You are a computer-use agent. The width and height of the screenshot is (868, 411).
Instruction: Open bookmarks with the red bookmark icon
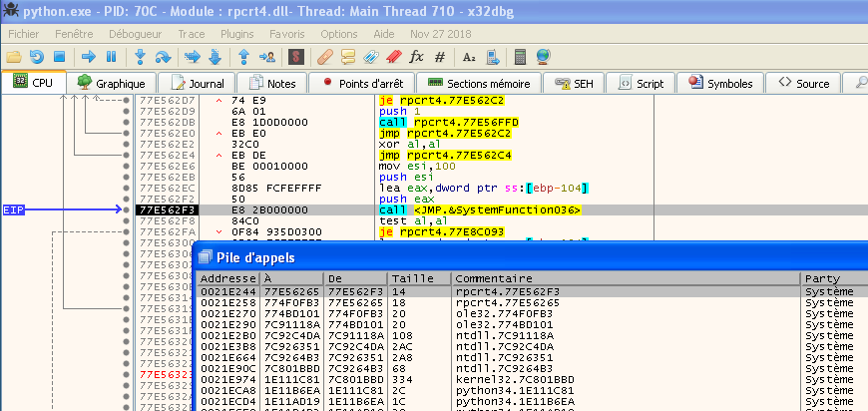coord(393,57)
